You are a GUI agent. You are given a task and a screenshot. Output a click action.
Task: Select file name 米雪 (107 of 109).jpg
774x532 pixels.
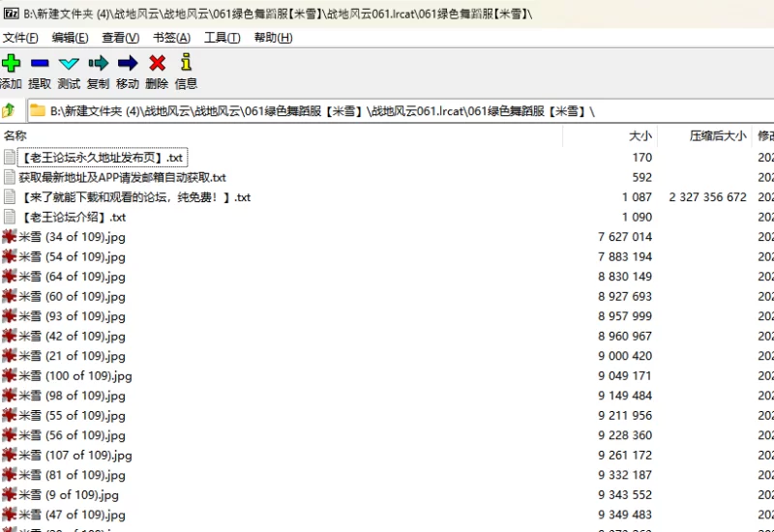75,455
